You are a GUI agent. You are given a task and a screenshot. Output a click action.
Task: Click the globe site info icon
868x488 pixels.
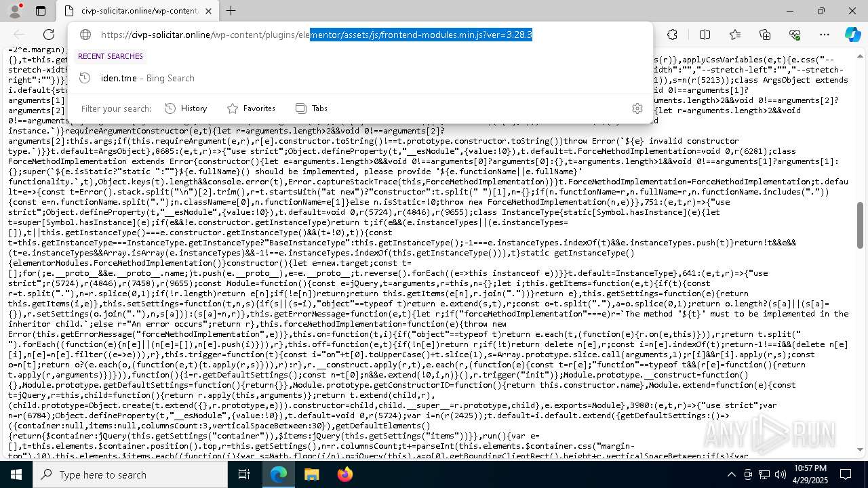click(x=85, y=35)
